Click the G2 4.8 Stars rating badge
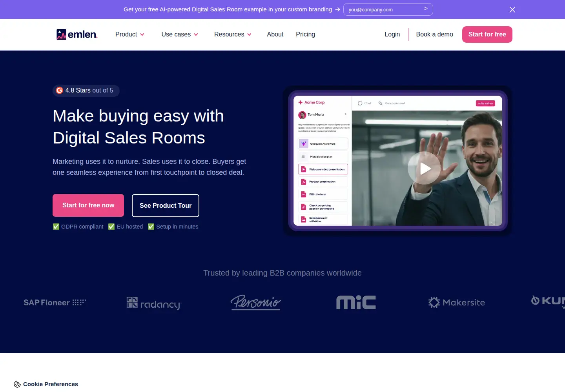This screenshot has width=565, height=392. [86, 91]
